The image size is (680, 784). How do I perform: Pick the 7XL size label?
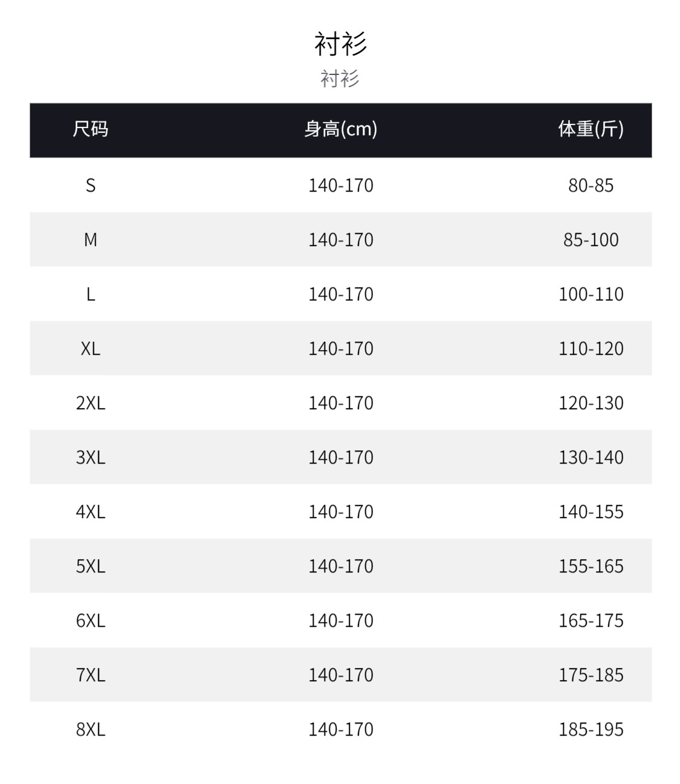click(91, 675)
